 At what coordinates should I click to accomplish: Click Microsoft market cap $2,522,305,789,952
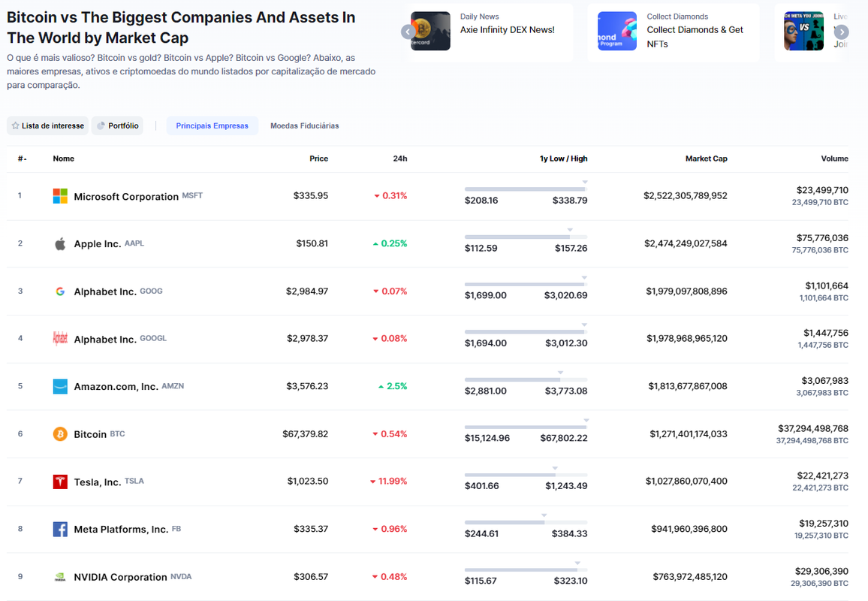click(686, 195)
